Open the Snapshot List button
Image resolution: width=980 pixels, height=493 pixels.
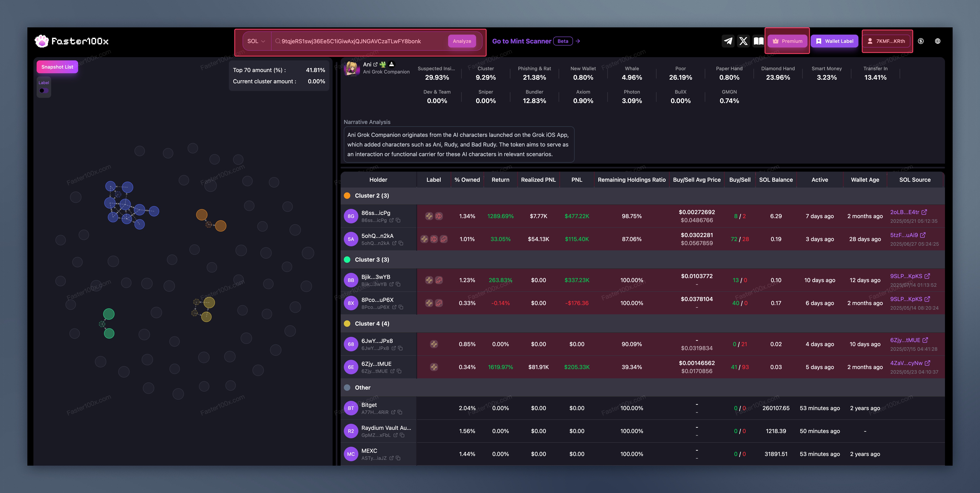pyautogui.click(x=57, y=67)
